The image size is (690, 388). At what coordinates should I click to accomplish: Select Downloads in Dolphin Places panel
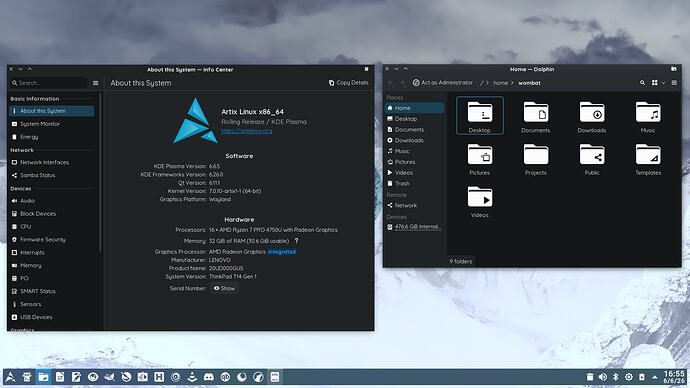point(415,140)
